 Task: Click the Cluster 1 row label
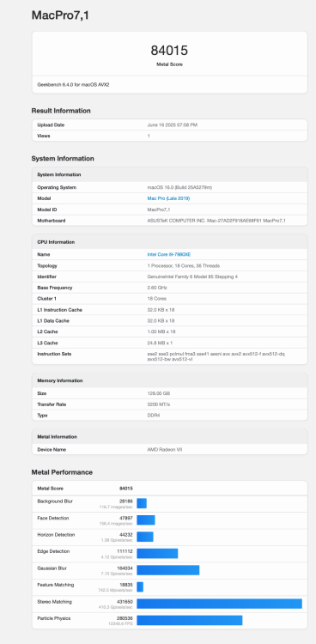[48, 299]
